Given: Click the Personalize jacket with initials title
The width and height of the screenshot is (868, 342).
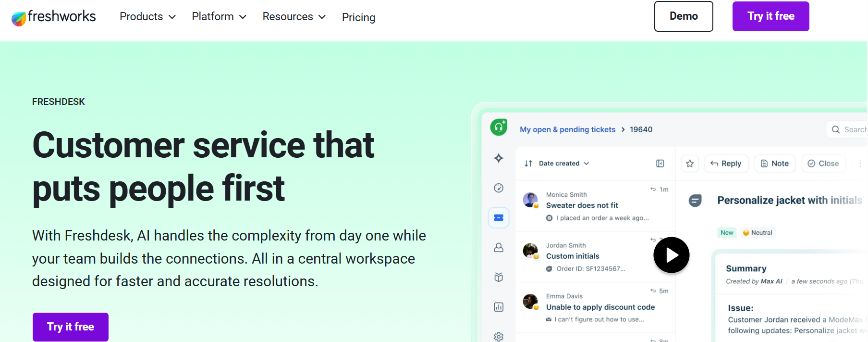Looking at the screenshot, I should click(790, 200).
